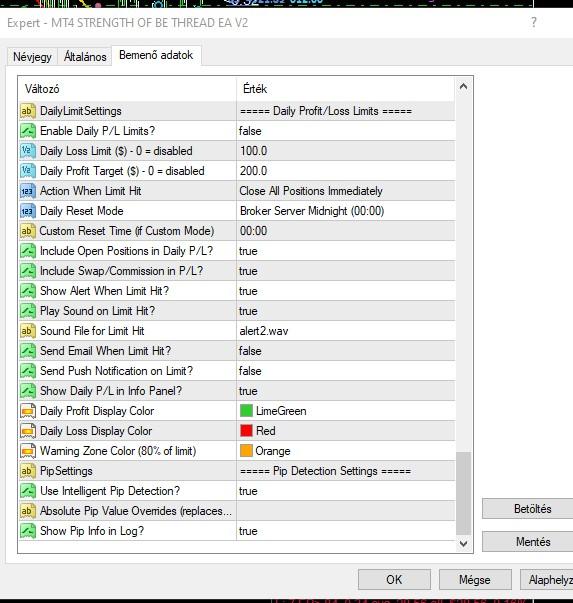The height and width of the screenshot is (603, 573).
Task: Click the boolean icon for Show Pip Info in Log?
Action: (28, 531)
